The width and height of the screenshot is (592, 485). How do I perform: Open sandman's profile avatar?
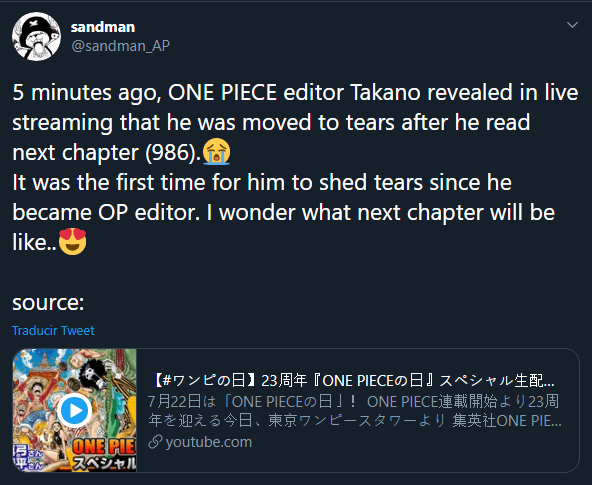click(x=36, y=37)
